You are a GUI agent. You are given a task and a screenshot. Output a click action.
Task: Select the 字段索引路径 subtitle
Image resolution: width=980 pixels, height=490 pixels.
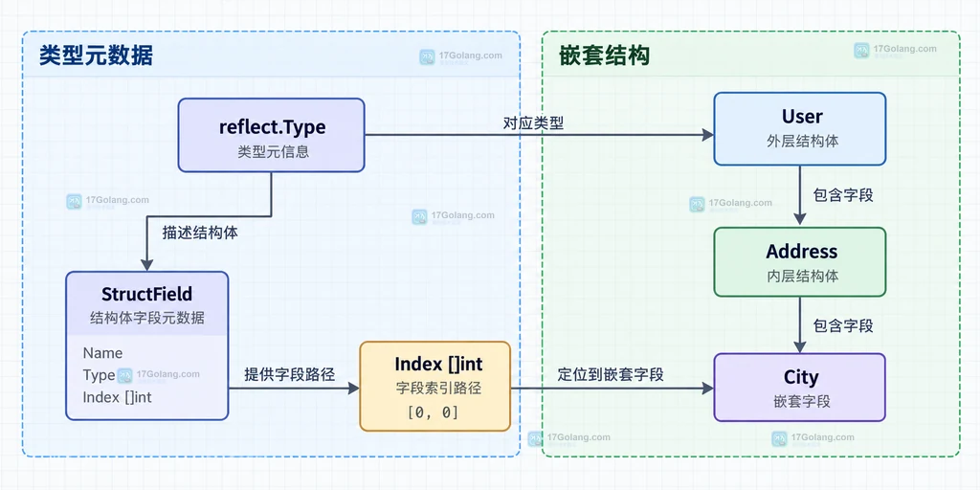pyautogui.click(x=438, y=388)
